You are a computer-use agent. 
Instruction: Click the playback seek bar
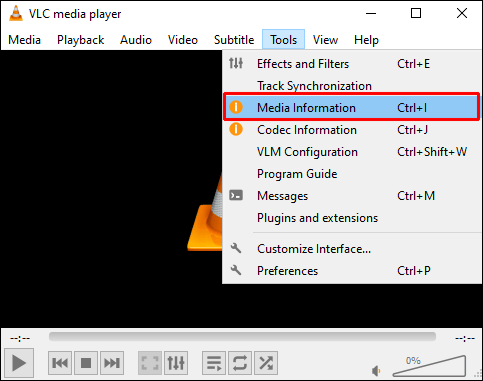point(242,336)
